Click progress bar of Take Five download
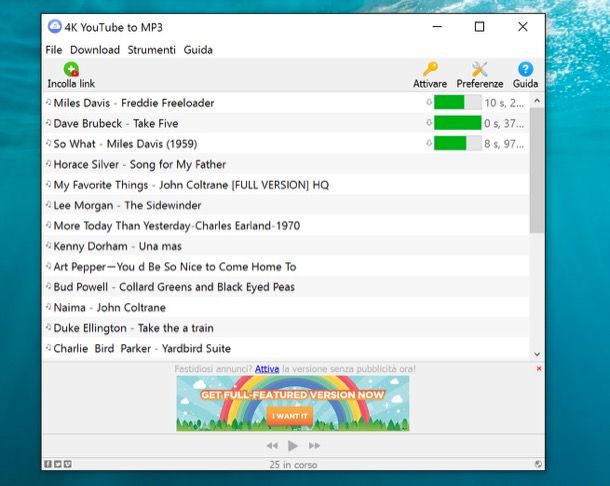610x486 pixels. 458,123
